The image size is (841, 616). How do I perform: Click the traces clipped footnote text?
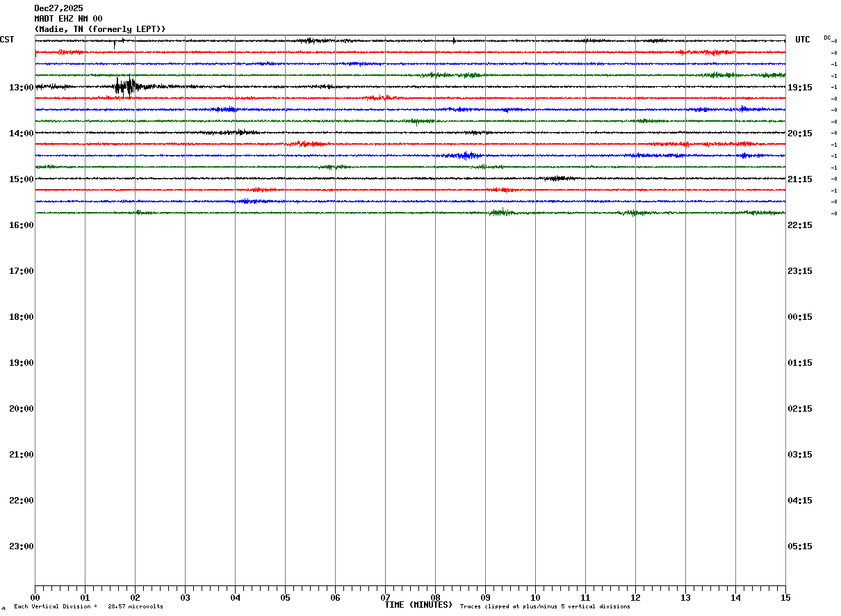click(x=545, y=607)
